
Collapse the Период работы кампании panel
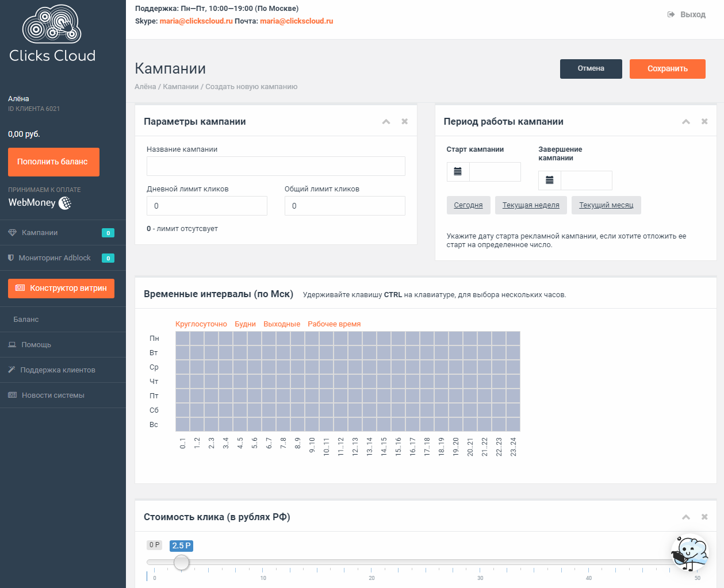pyautogui.click(x=686, y=121)
